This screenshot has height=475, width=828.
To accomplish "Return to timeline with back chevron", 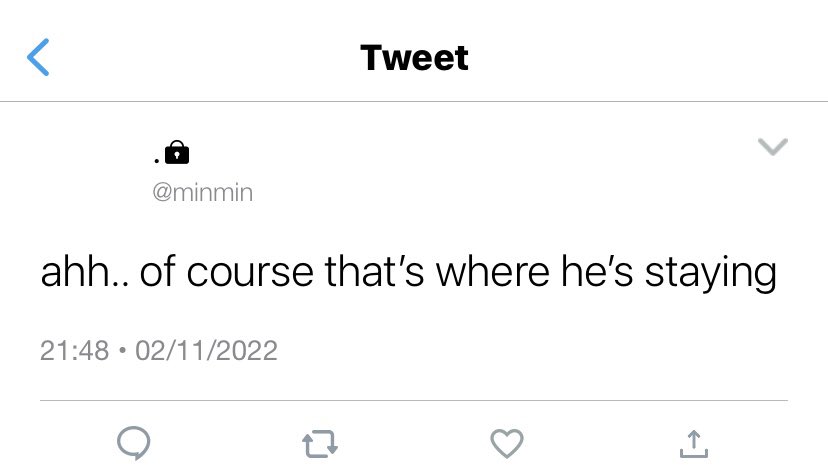I will click(x=38, y=57).
